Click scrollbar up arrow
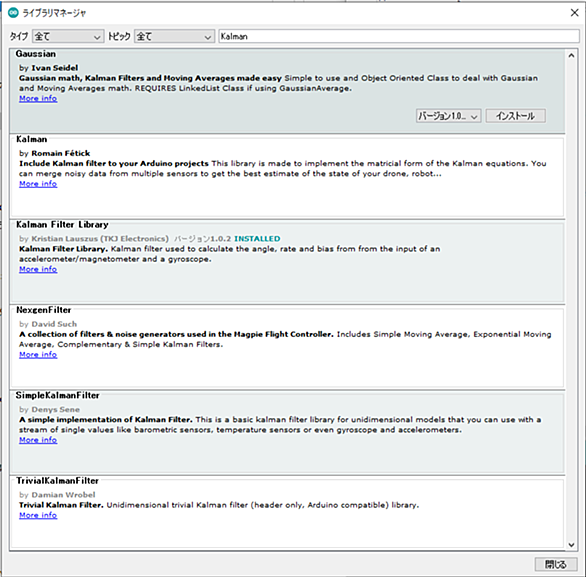This screenshot has height=577, width=586. click(x=571, y=56)
